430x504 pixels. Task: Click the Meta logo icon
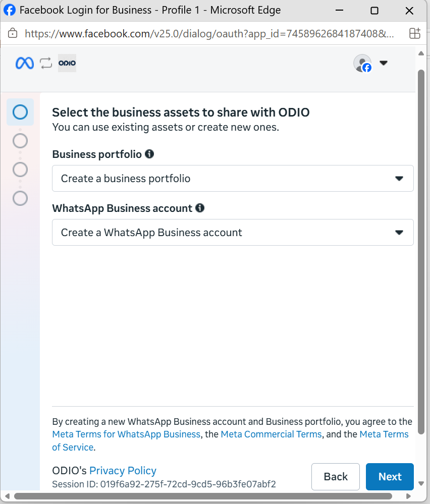coord(24,63)
